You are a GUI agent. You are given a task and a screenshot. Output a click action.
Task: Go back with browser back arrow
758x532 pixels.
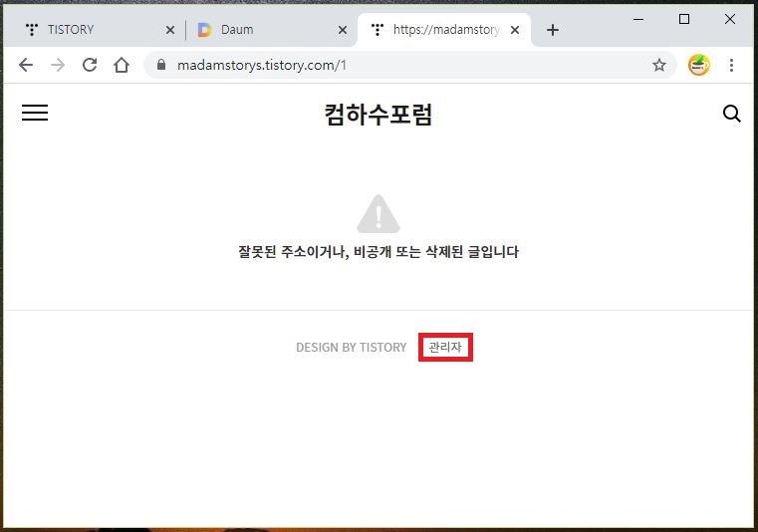(26, 65)
